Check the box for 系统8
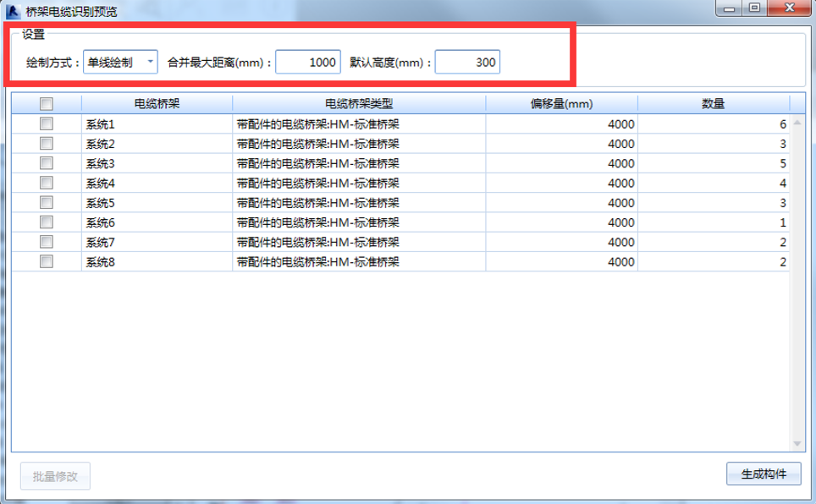The image size is (816, 504). coord(47,261)
